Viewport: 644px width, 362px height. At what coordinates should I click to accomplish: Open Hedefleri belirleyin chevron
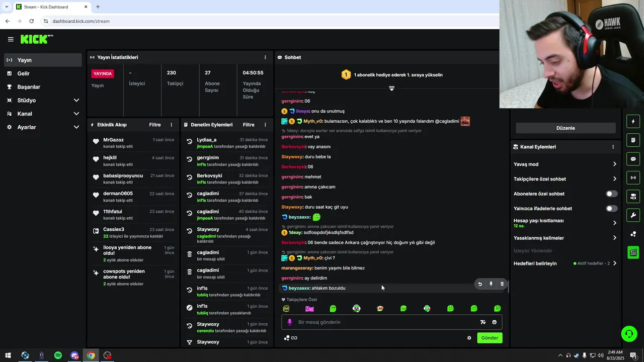pyautogui.click(x=614, y=263)
